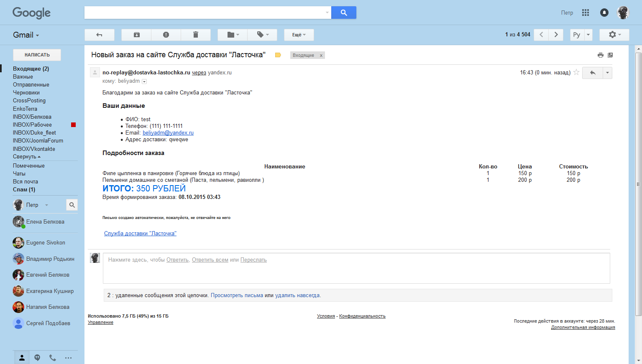Open the Вся почта folder

pos(26,181)
